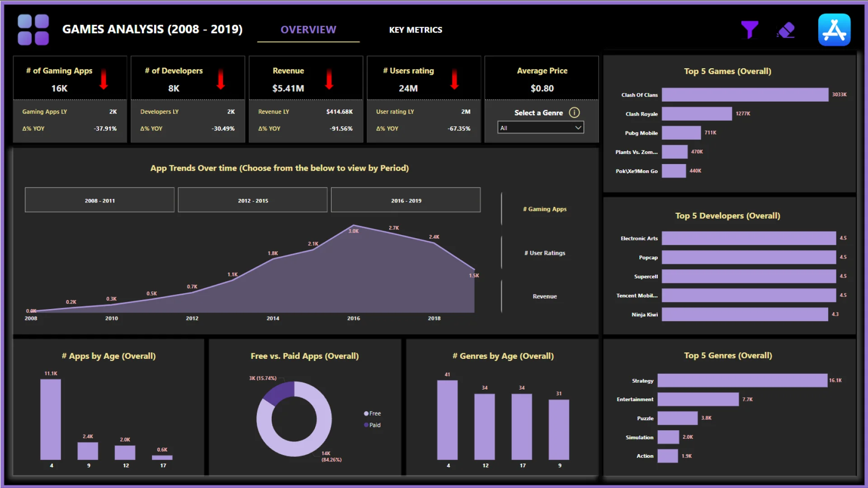The image size is (868, 488).
Task: Click the -67.35% YOY value
Action: click(459, 129)
